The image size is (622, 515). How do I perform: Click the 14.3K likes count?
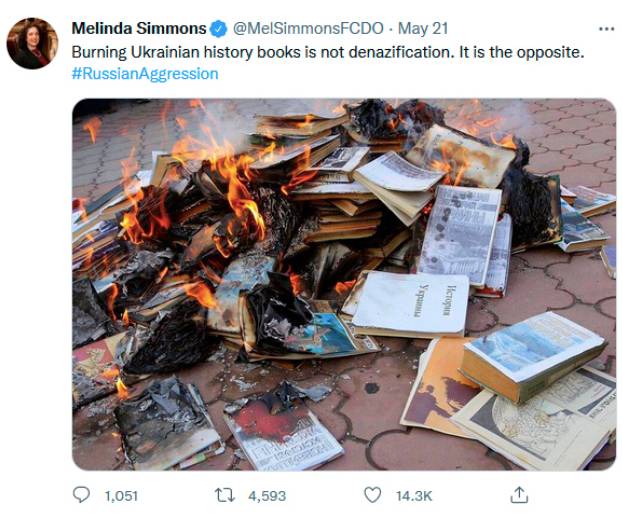pos(414,496)
